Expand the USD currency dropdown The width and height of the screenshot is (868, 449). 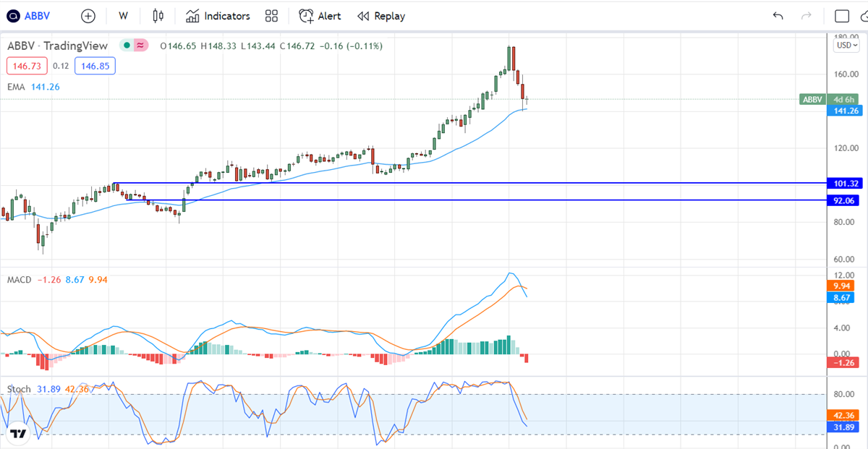[x=845, y=46]
